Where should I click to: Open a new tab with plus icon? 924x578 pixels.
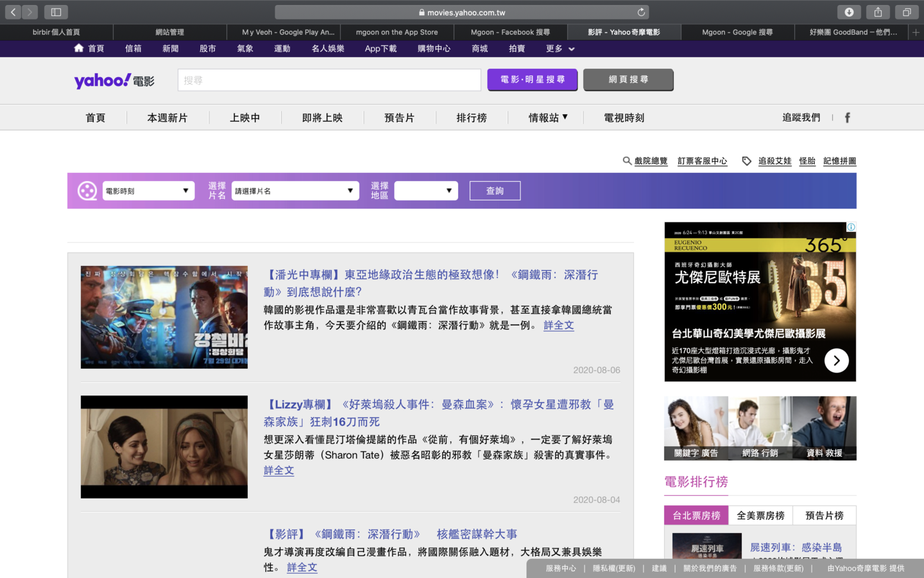(x=916, y=32)
